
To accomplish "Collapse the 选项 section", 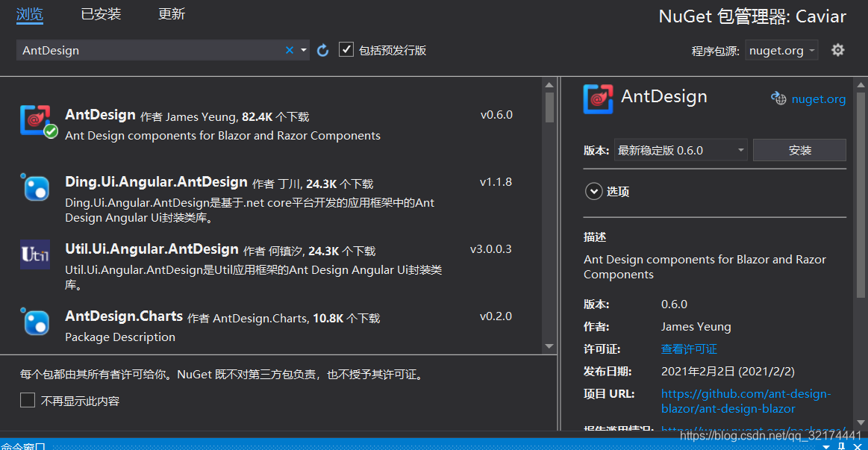I will 594,192.
